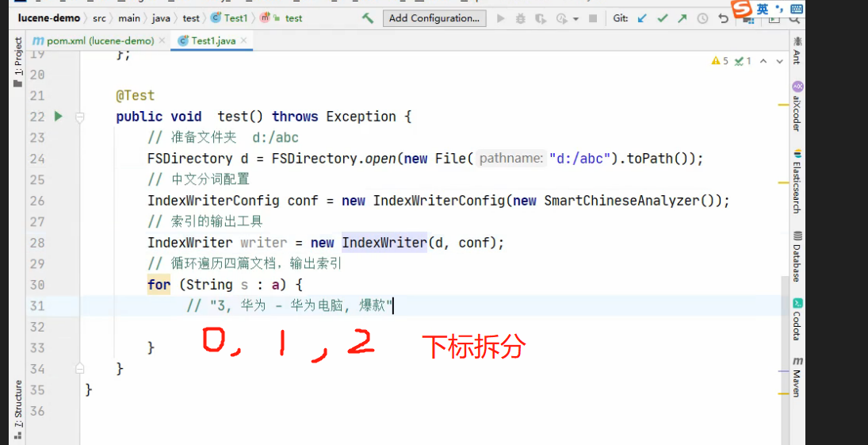Click the Profiler run icon
Screen dimensions: 868x445
[x=562, y=19]
